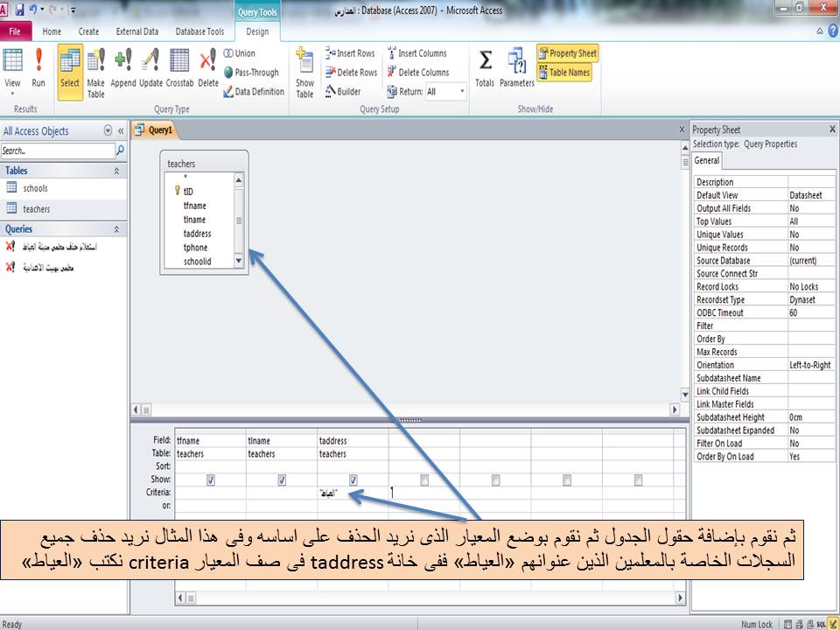Click the Search box in navigation pane
840x630 pixels.
pos(58,150)
